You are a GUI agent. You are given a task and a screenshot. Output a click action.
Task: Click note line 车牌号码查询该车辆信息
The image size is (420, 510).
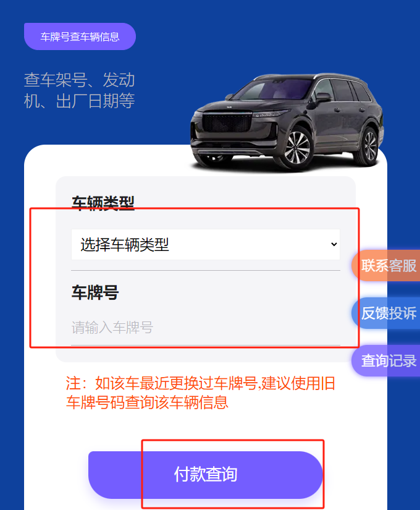(147, 402)
